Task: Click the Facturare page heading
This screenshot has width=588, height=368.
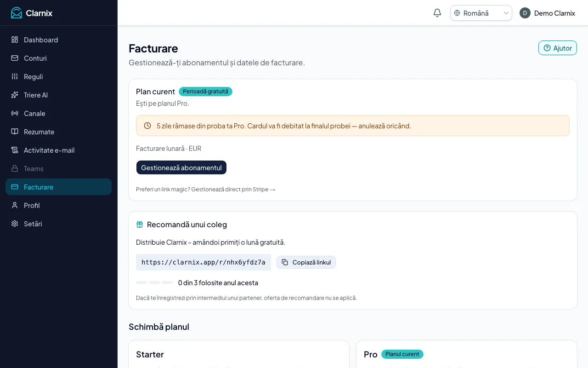Action: [x=153, y=48]
